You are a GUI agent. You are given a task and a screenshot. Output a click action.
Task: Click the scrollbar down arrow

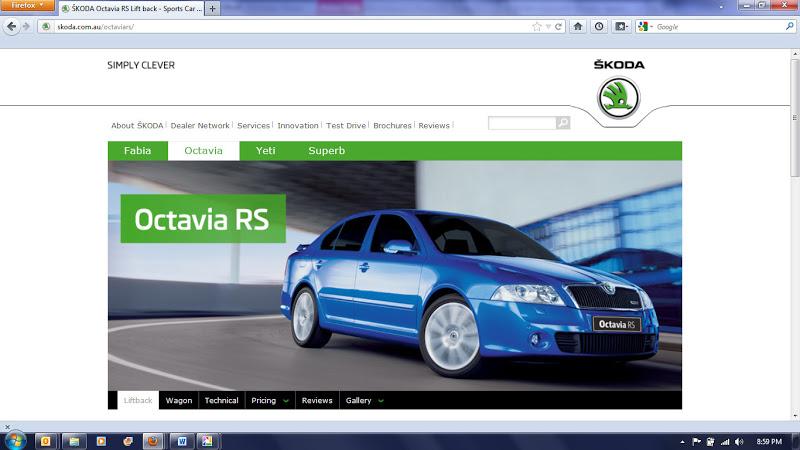click(795, 415)
